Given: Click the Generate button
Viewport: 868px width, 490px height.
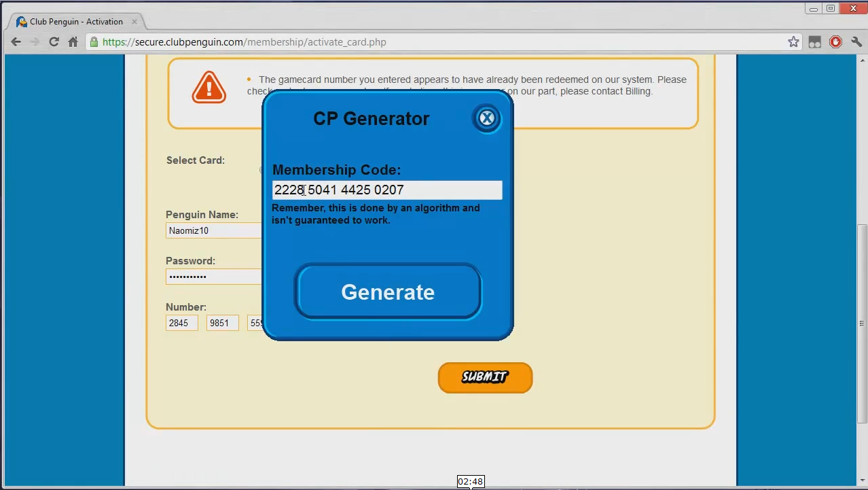Looking at the screenshot, I should click(x=388, y=292).
